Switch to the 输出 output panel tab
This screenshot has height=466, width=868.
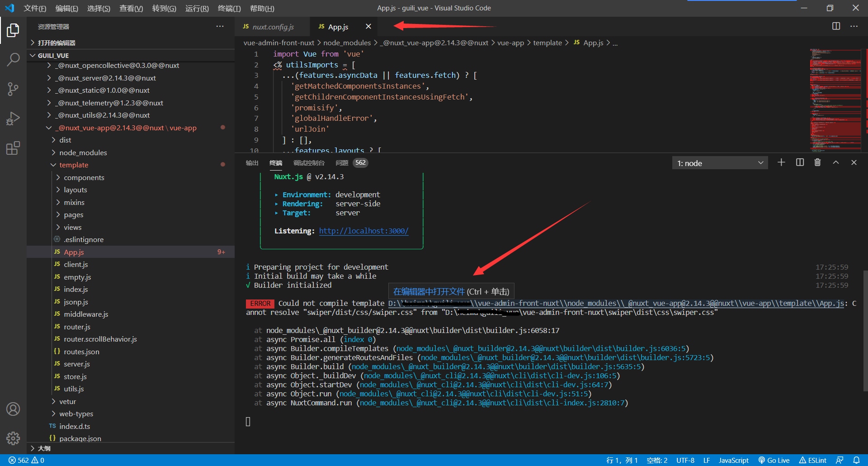[x=252, y=163]
